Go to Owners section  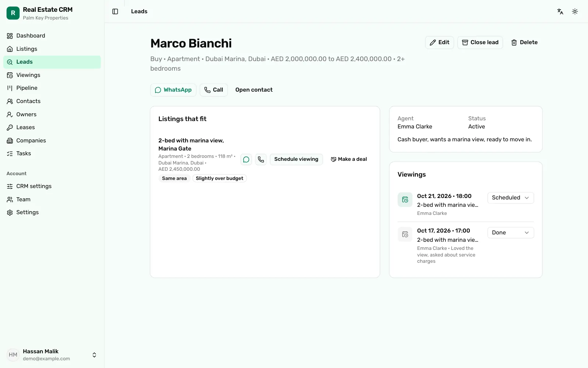pyautogui.click(x=52, y=114)
